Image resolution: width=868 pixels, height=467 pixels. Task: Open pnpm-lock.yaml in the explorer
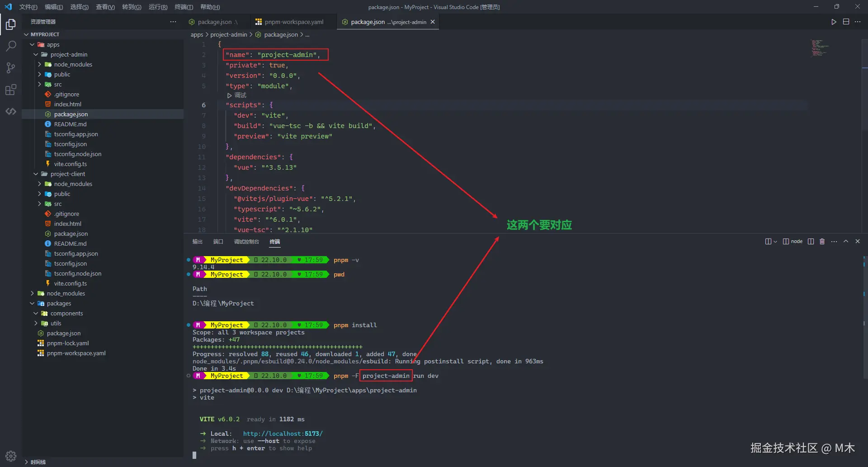pyautogui.click(x=68, y=343)
